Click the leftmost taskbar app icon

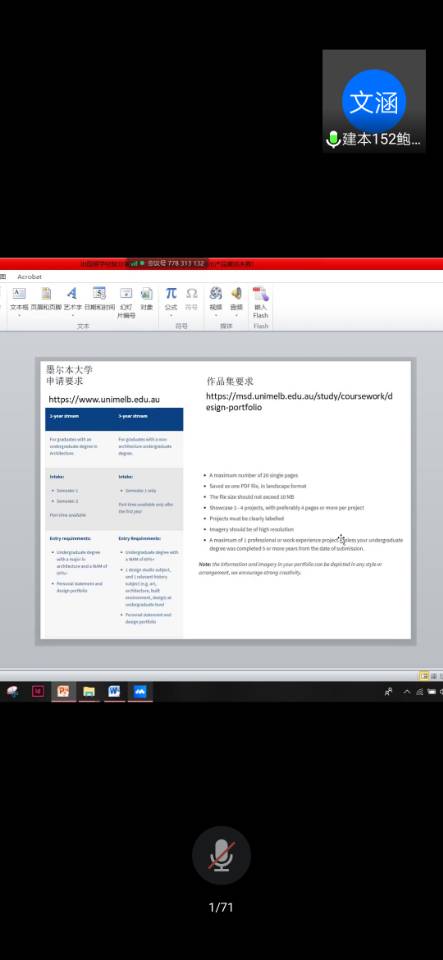click(12, 692)
